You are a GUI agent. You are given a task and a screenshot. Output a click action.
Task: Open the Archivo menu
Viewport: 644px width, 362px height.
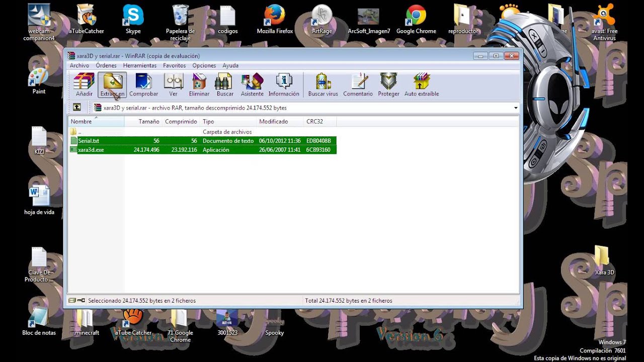pos(79,65)
